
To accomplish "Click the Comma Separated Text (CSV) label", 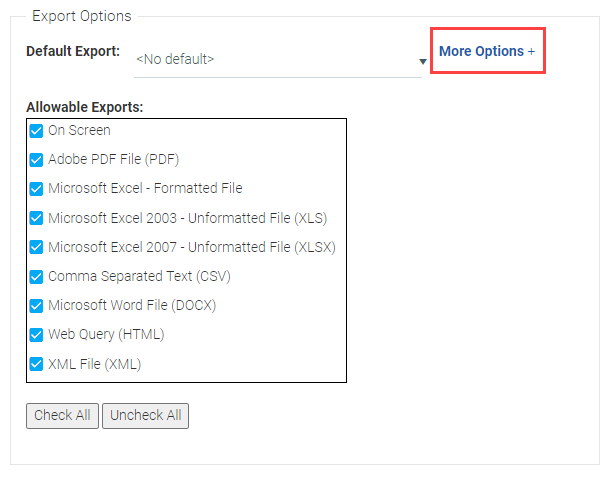I will point(139,276).
